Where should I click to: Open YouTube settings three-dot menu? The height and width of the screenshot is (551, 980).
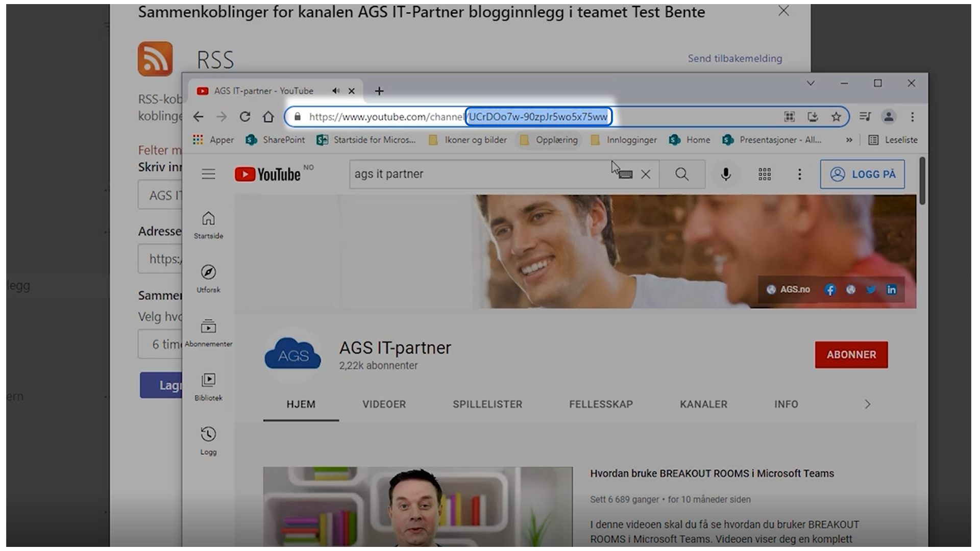click(x=800, y=174)
